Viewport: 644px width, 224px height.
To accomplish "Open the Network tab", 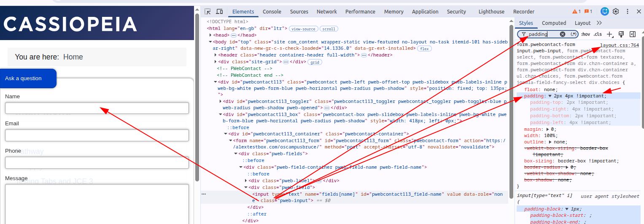I will click(x=327, y=11).
